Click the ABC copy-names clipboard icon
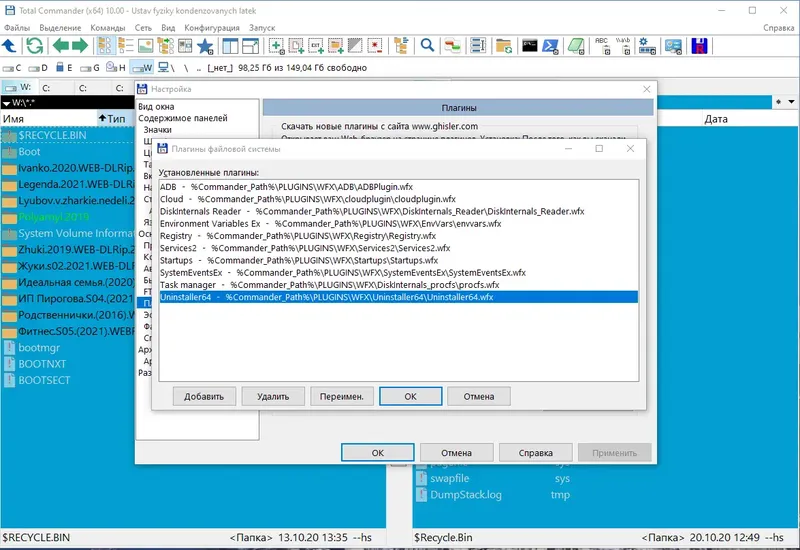This screenshot has height=550, width=800. click(603, 46)
